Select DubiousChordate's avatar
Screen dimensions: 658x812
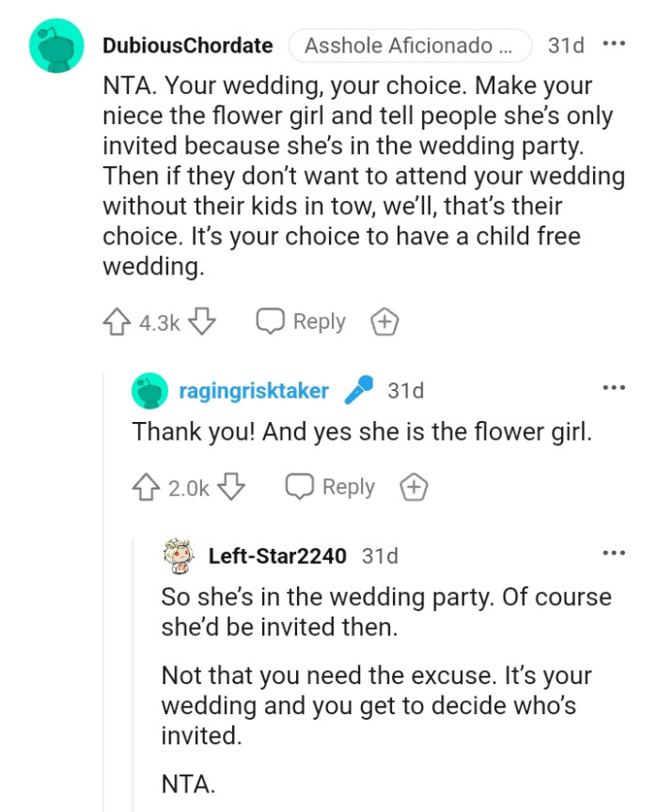(x=56, y=45)
